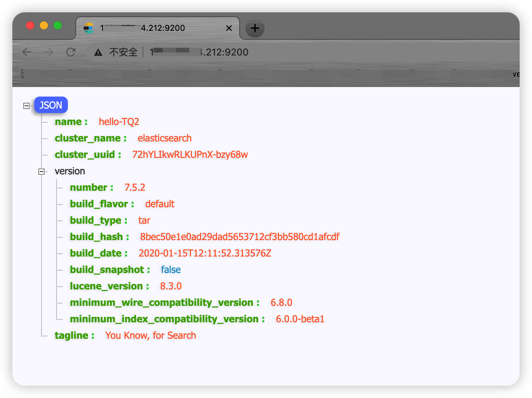
Task: Select the value elasticsearch
Action: pos(165,138)
